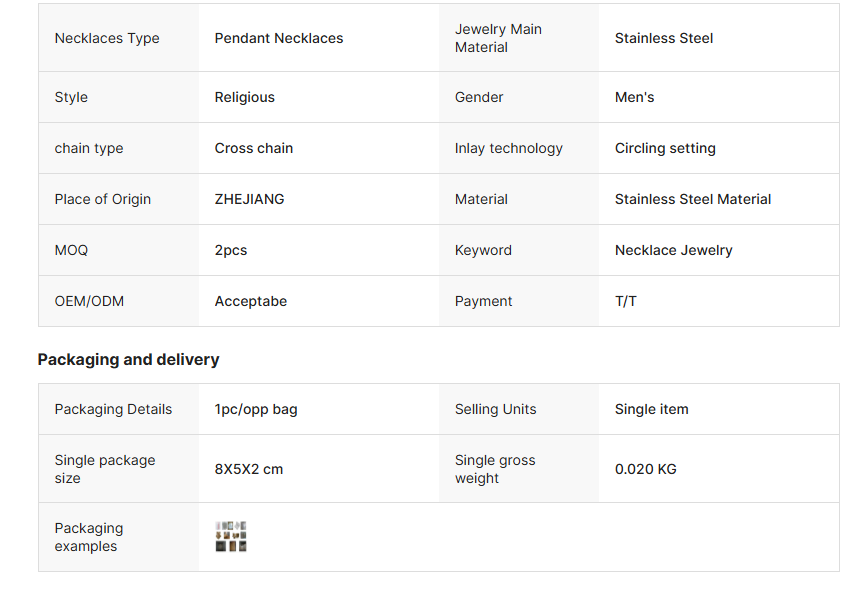Open the packaging examples thumbnail image
This screenshot has width=857, height=589.
tap(231, 537)
